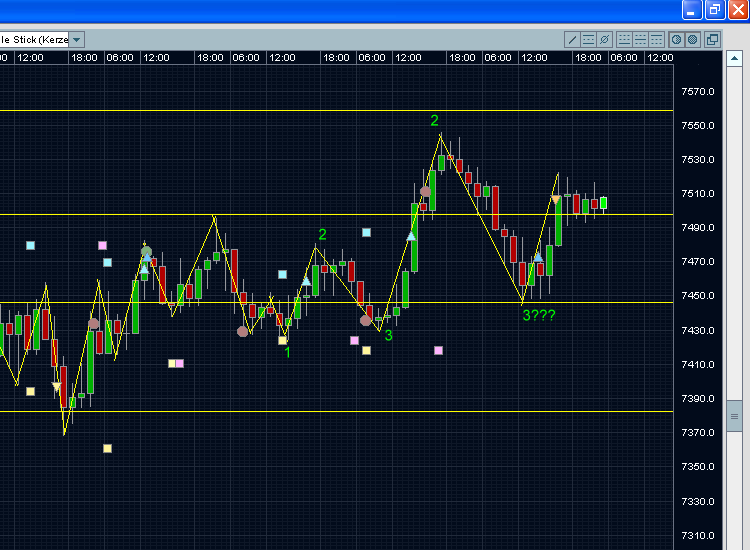Click the white horizontal line near 7385
This screenshot has width=750, height=550.
300,411
